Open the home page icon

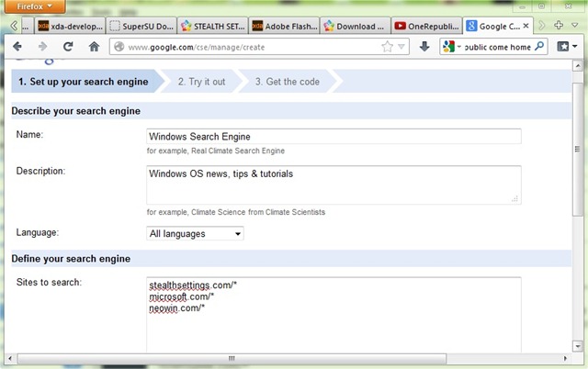point(94,47)
